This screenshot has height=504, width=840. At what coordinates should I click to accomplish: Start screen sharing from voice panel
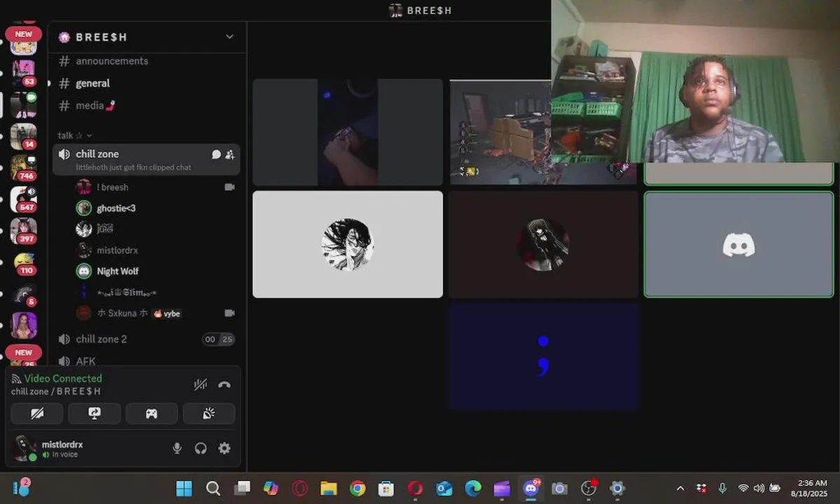coord(94,414)
